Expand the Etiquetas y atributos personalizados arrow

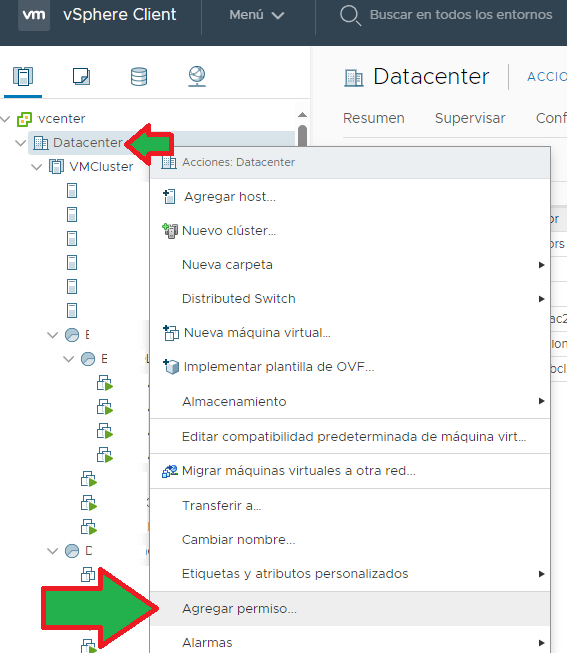[541, 574]
